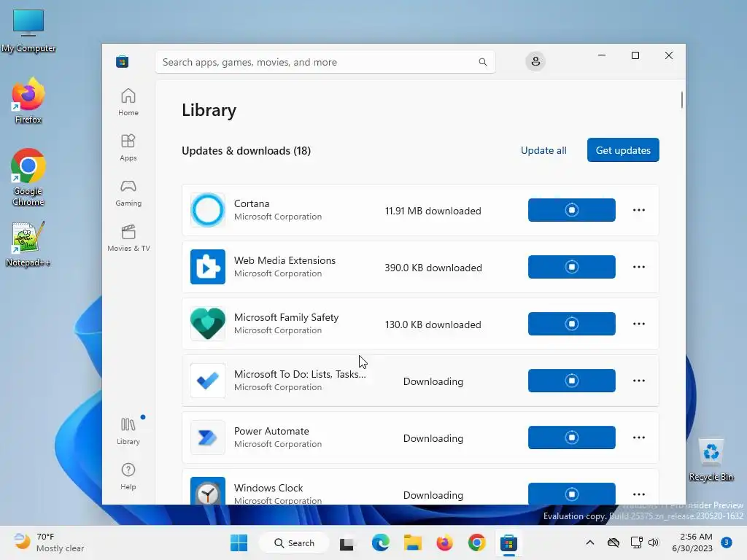Select the Microsoft To Do: Lists, Tasks title
The height and width of the screenshot is (560, 747).
click(300, 374)
